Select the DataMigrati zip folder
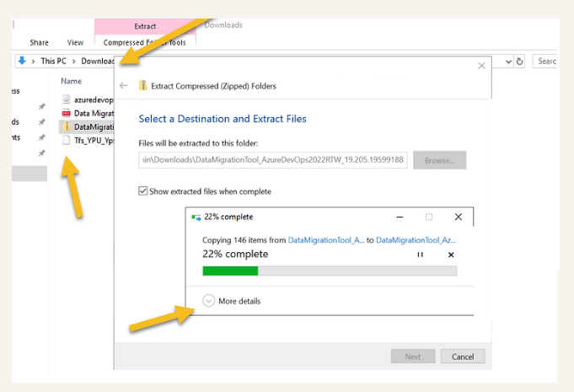574x392 pixels. coord(87,126)
